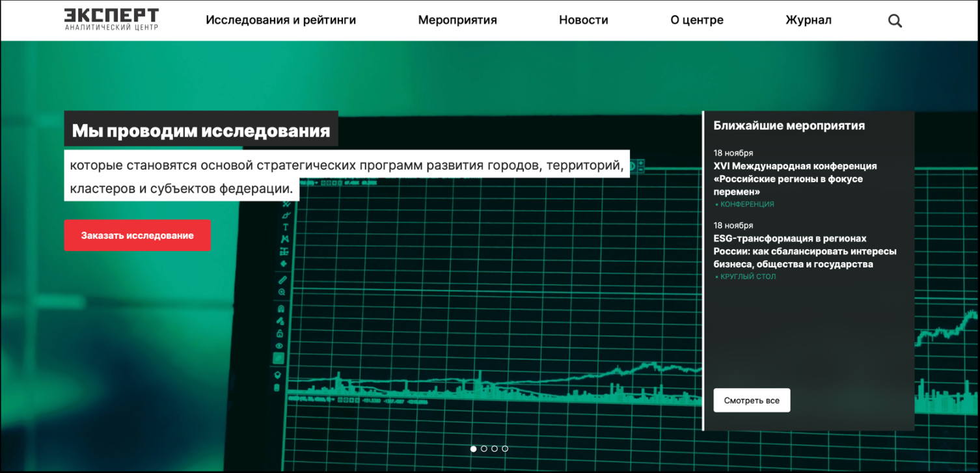Viewport: 980px width, 473px height.
Task: Click the Заказать исследование button
Action: (137, 236)
